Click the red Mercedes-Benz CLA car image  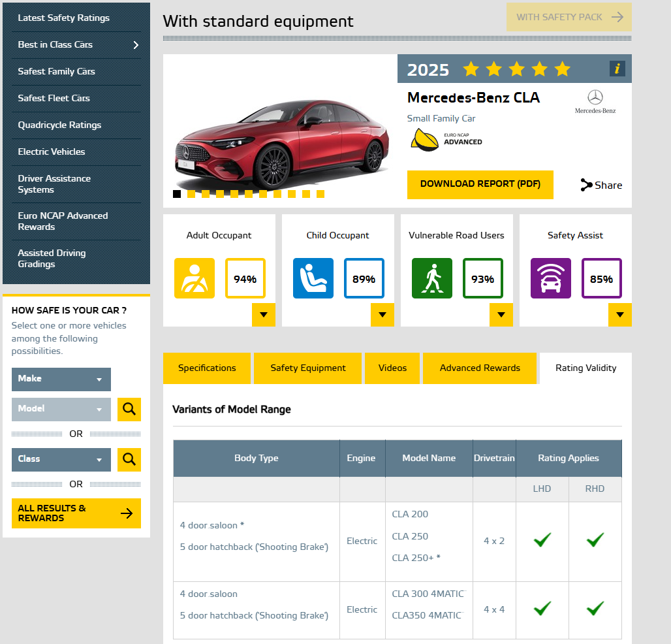(x=281, y=144)
